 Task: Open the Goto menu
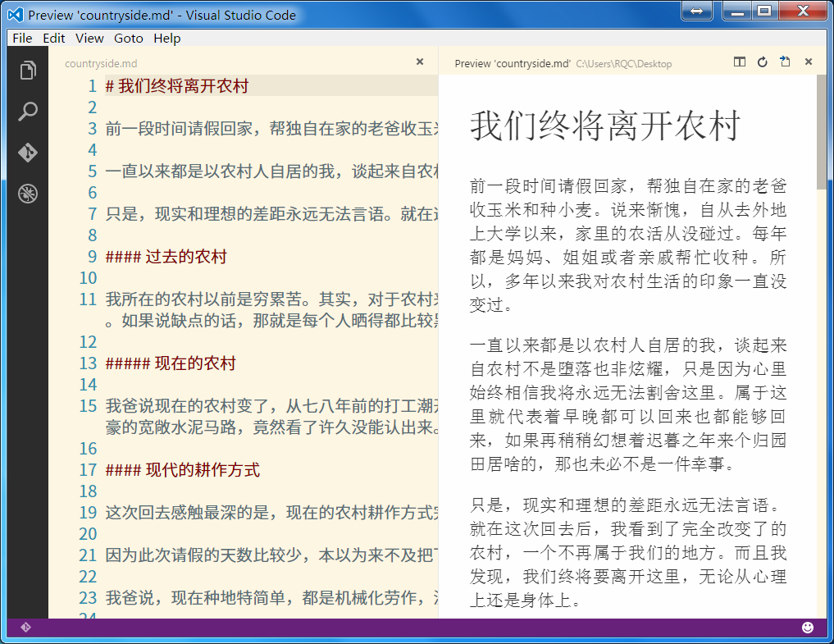[128, 38]
